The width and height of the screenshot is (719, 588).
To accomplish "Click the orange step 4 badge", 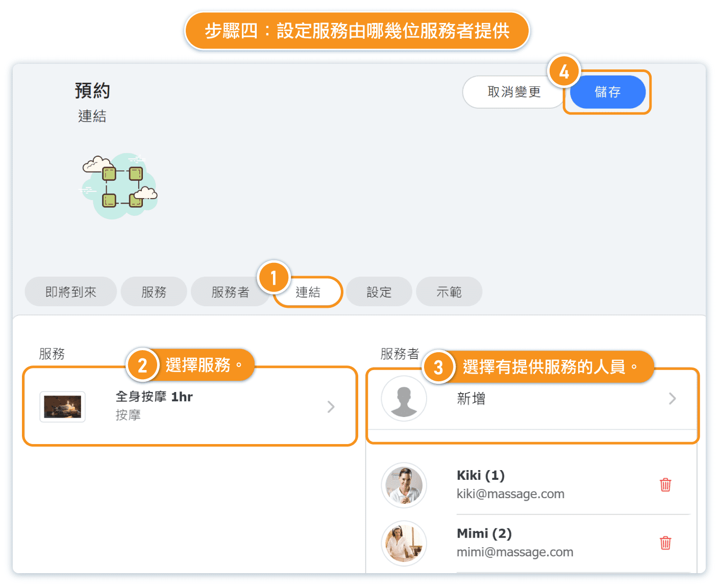I will click(x=564, y=71).
